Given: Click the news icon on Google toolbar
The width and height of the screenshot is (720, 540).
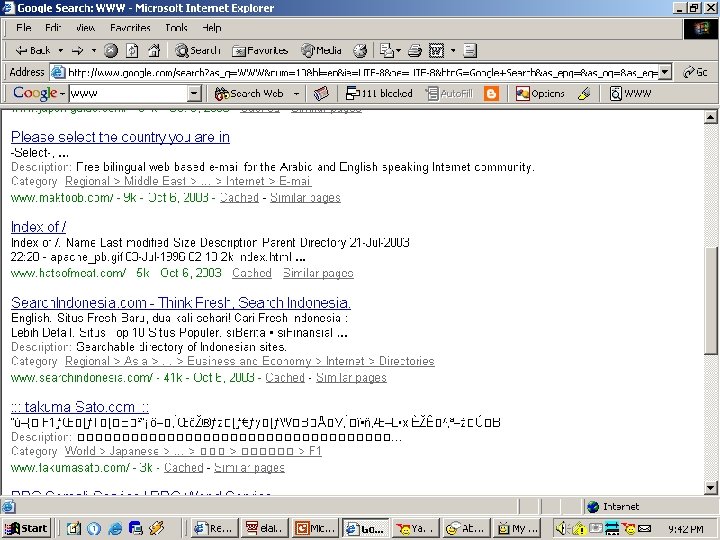Looking at the screenshot, I should (321, 94).
